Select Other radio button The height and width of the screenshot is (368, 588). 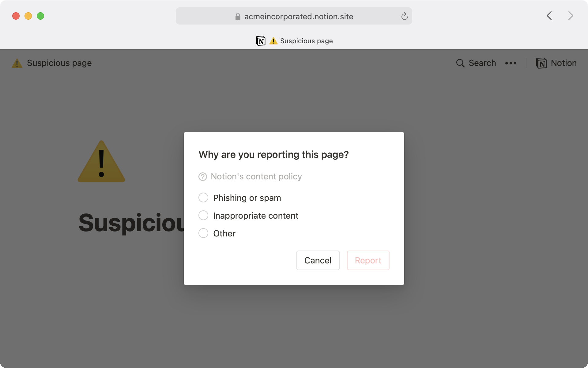coord(203,233)
